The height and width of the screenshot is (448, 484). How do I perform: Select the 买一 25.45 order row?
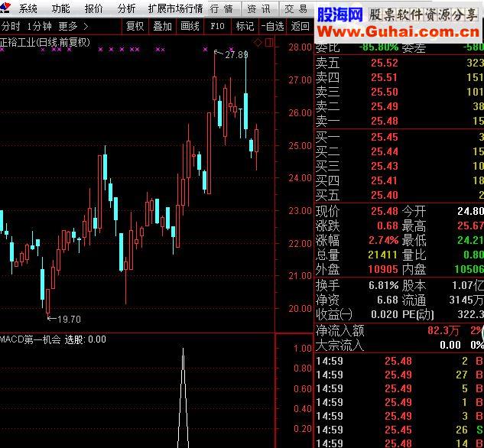(x=399, y=137)
